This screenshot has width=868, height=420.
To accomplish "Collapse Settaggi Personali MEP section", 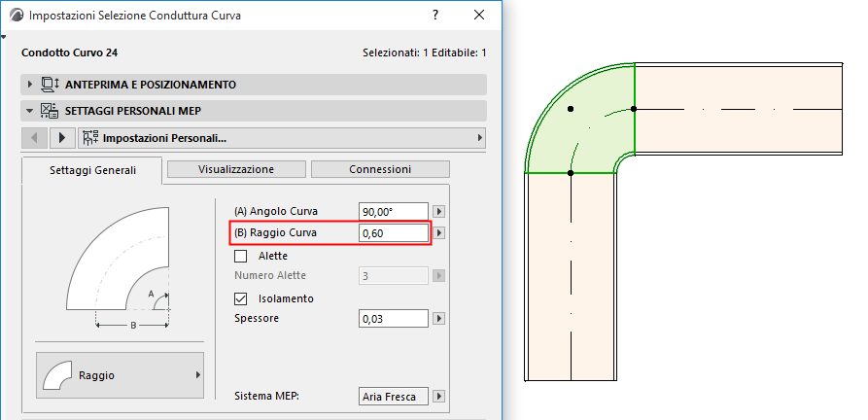I will (x=30, y=111).
